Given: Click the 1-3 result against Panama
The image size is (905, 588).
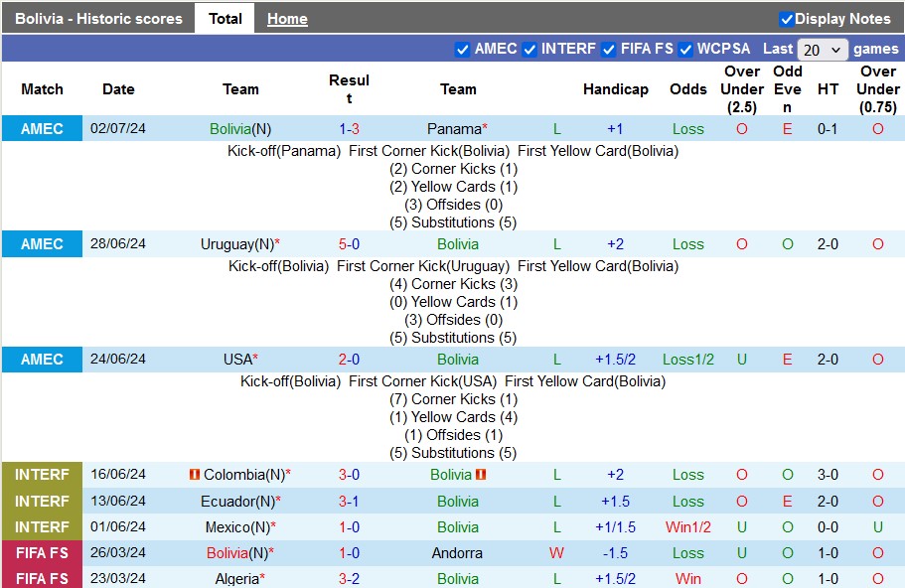Looking at the screenshot, I should [349, 129].
